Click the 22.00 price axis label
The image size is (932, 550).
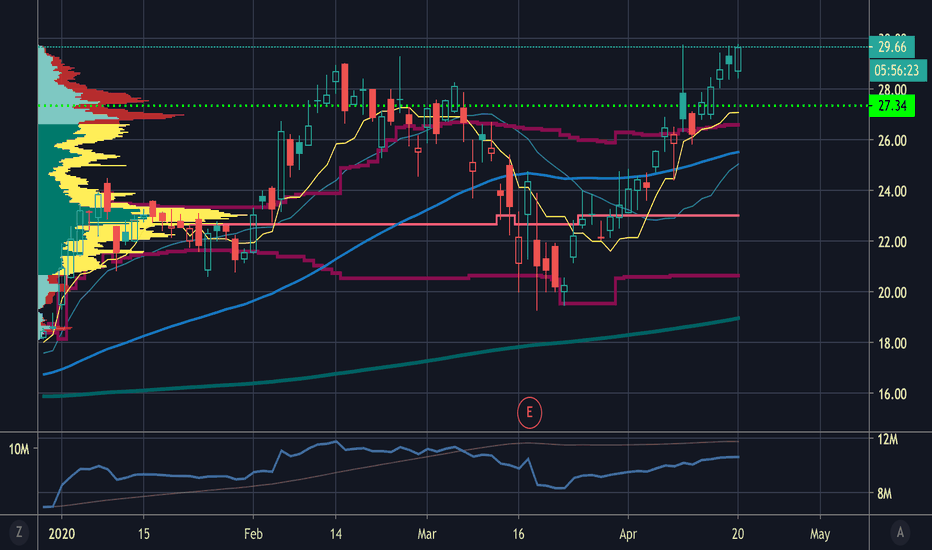(892, 242)
